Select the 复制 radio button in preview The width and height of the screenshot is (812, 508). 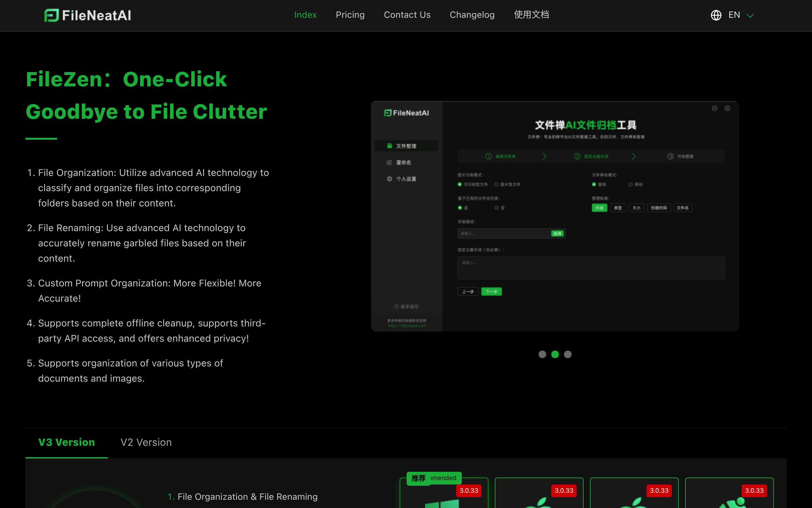594,184
